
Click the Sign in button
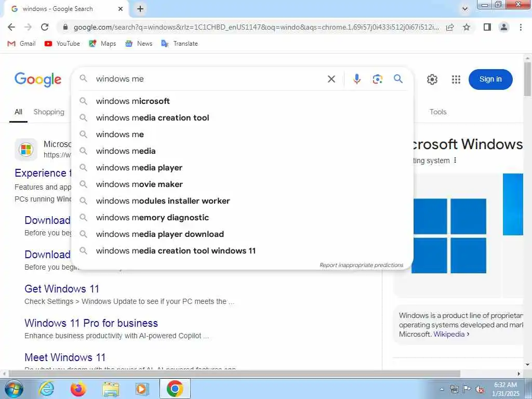point(490,79)
